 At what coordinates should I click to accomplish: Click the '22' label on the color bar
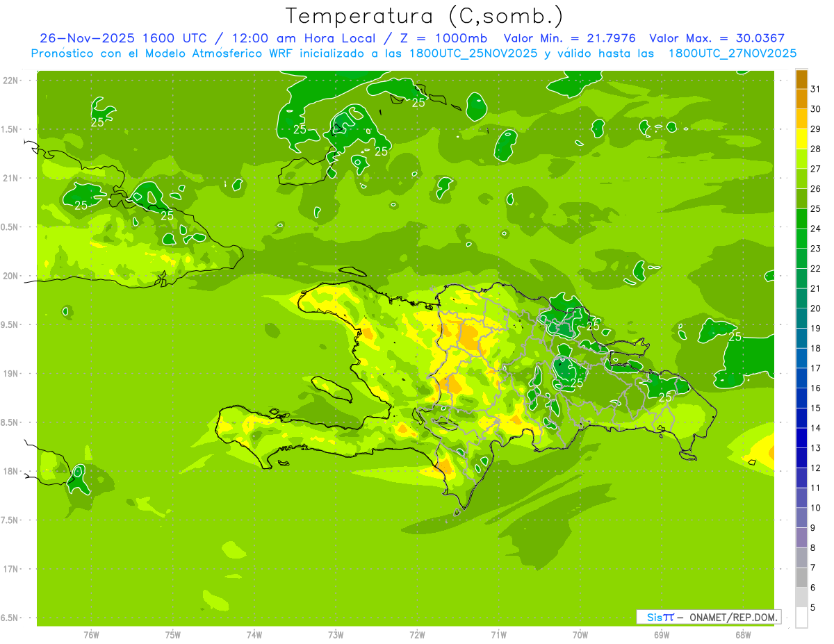tap(816, 269)
